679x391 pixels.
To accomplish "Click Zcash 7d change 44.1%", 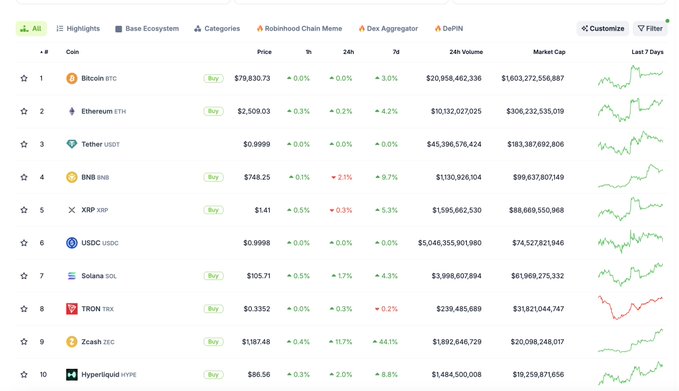I will coord(385,342).
